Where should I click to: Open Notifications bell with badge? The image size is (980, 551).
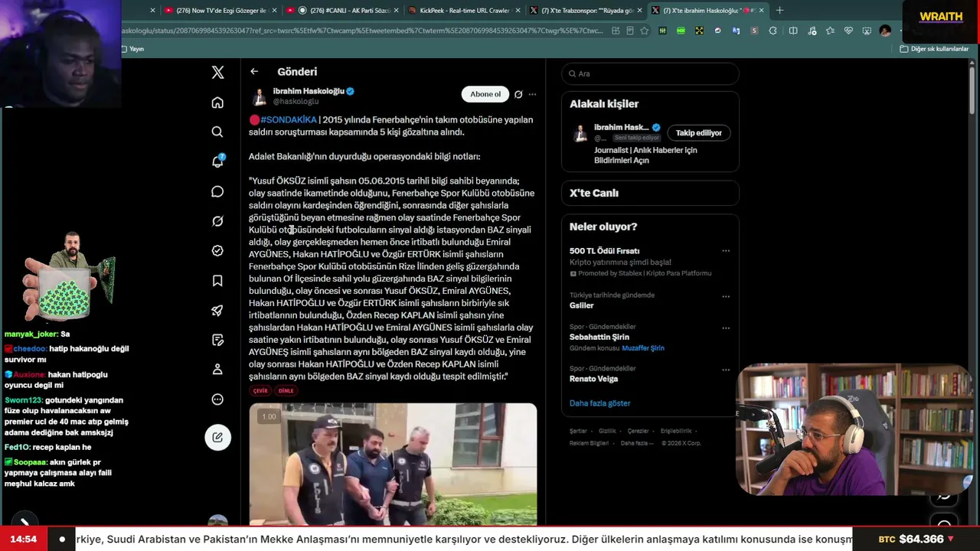coord(217,161)
